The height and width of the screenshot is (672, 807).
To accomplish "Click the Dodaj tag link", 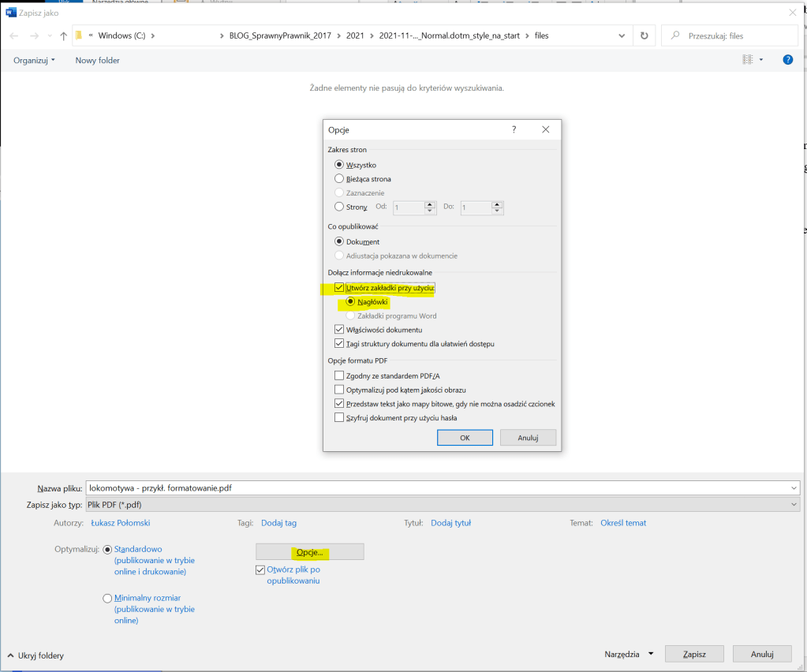I will [278, 523].
